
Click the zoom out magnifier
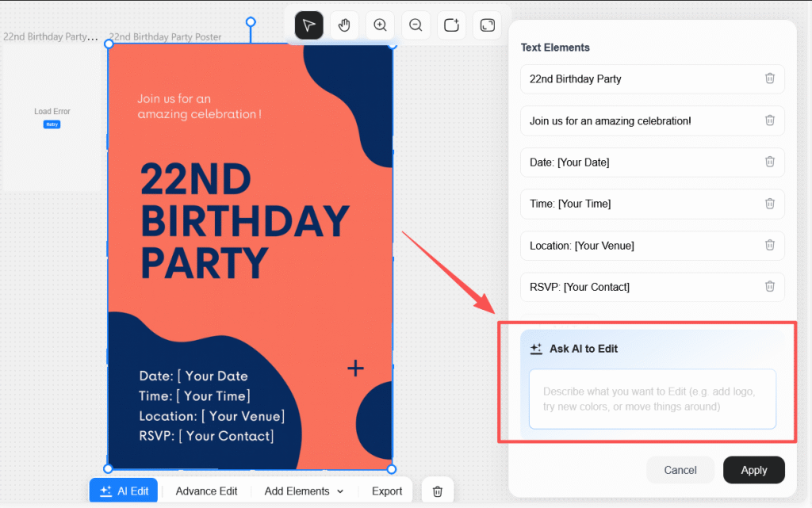point(416,25)
